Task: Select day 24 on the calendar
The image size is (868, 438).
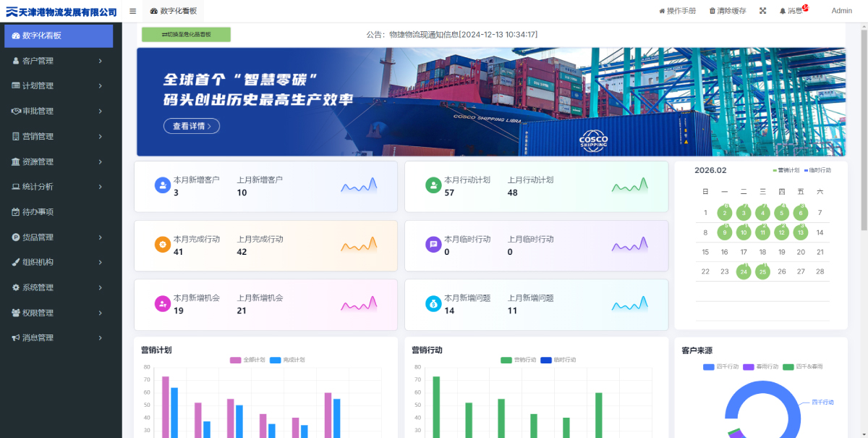Action: [x=743, y=272]
